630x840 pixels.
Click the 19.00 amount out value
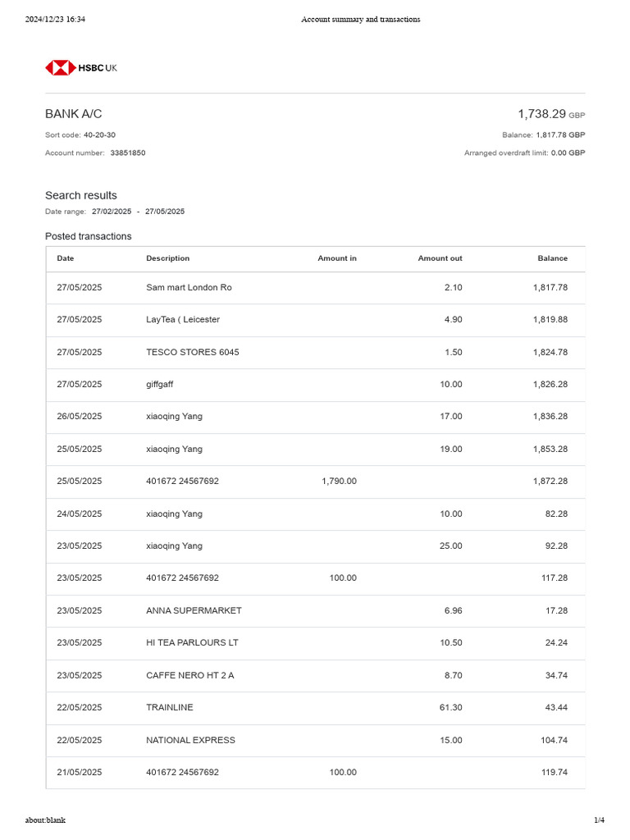pos(451,450)
